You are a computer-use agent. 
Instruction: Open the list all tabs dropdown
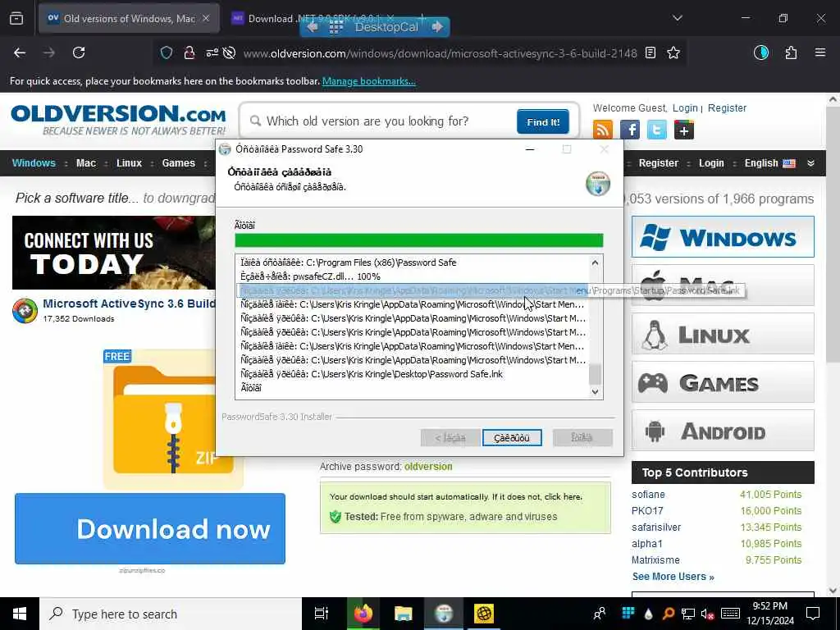pos(677,18)
